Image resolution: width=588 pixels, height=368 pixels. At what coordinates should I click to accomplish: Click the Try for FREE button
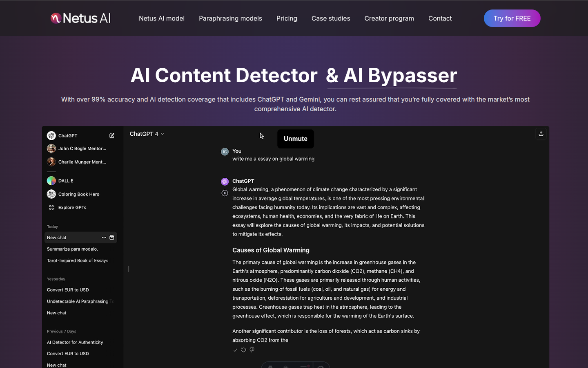512,18
